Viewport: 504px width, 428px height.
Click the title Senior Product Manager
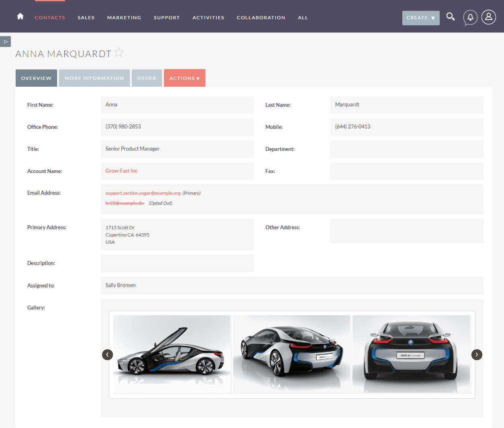[x=132, y=149]
